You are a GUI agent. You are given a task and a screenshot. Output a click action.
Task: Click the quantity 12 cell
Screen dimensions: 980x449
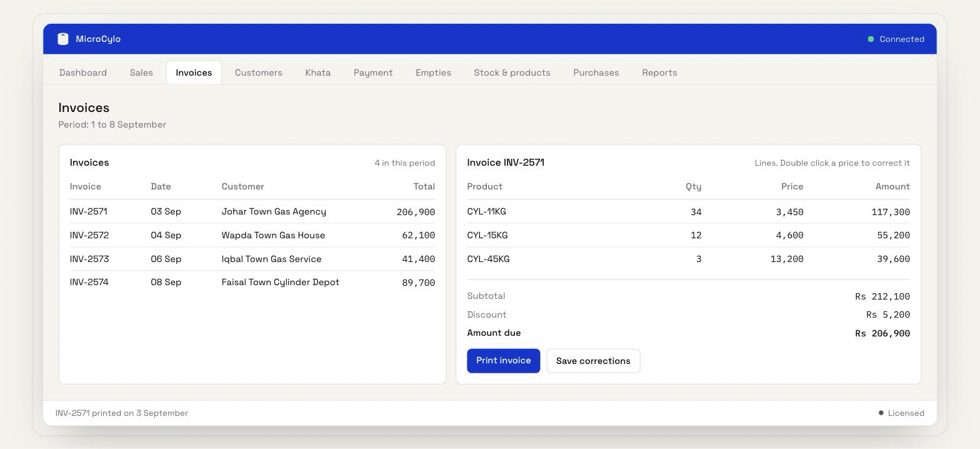696,236
